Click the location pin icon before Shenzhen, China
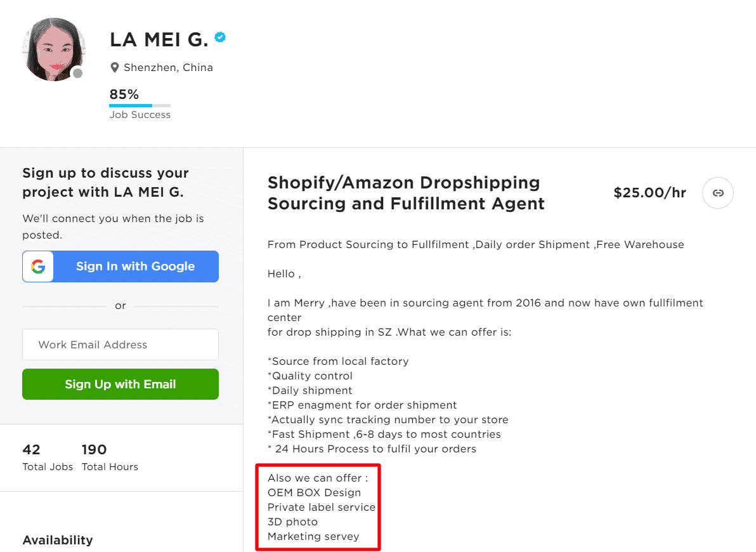The image size is (756, 552). [x=115, y=67]
